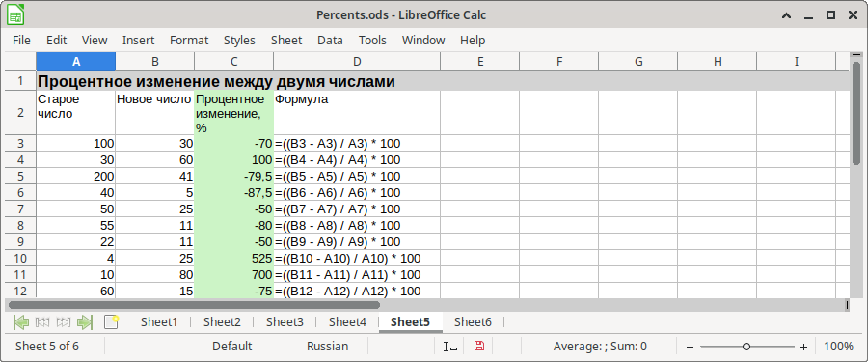Select formula cell =((B3 - A3) / A3) * 100
The image size is (868, 362).
coord(357,144)
